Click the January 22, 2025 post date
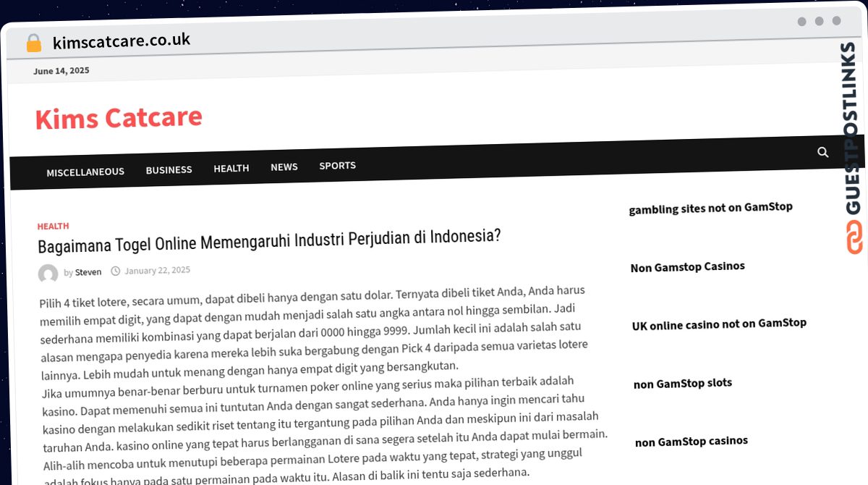 click(x=157, y=271)
